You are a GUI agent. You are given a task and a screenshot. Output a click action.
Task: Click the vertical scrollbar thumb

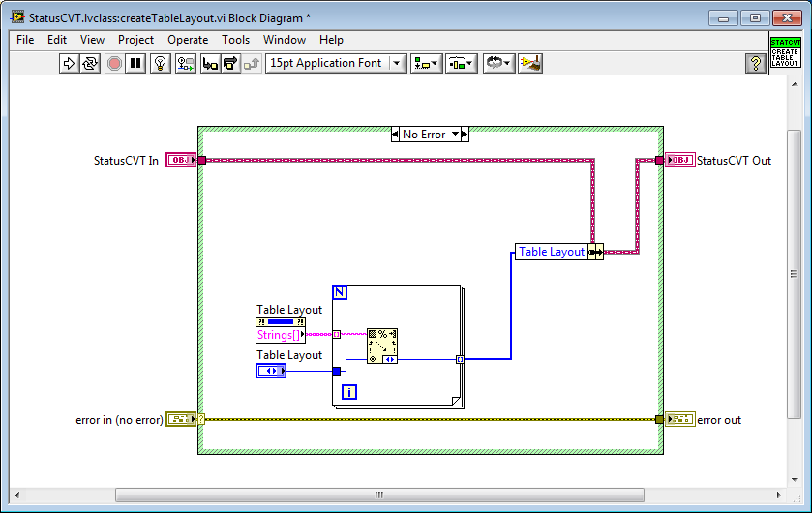[x=795, y=274]
